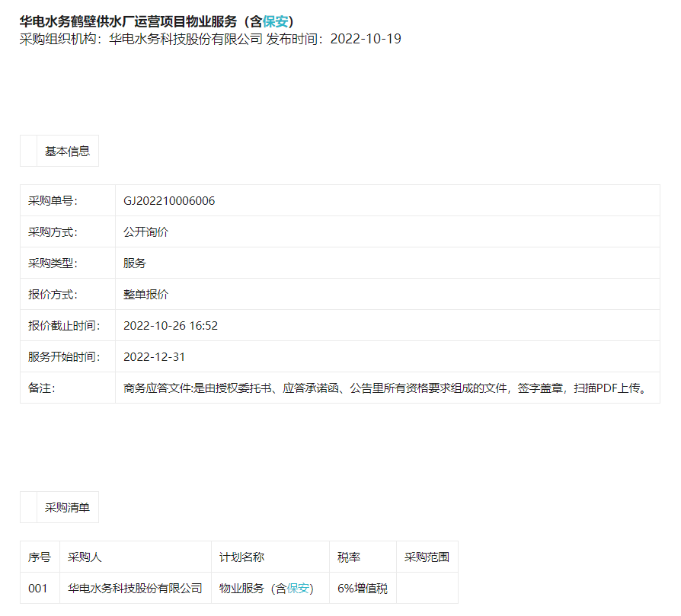Click the 税率 column header
Viewport: 681px width, 616px height.
point(349,557)
